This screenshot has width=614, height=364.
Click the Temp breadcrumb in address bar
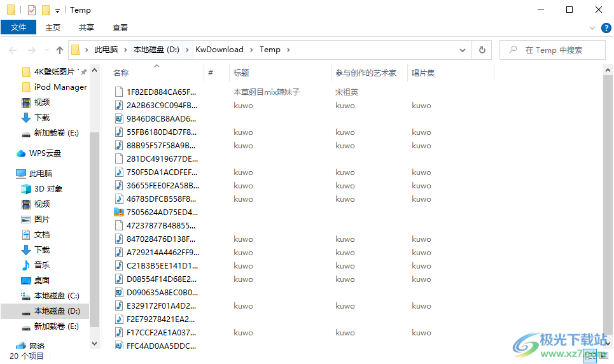270,50
